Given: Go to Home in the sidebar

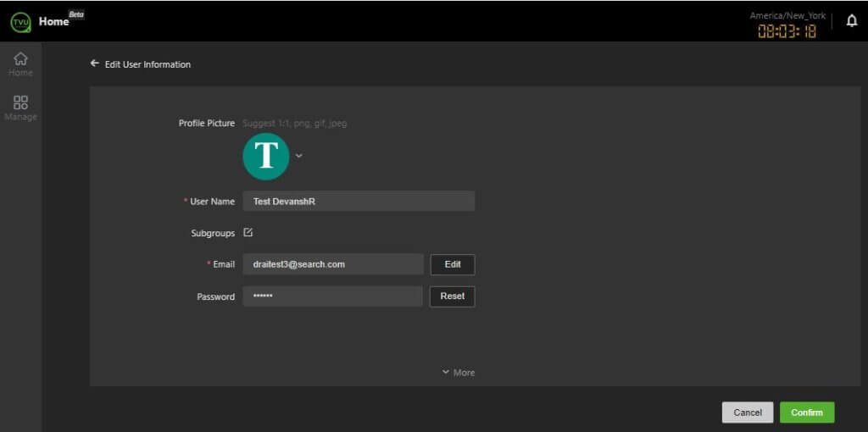Looking at the screenshot, I should point(20,64).
